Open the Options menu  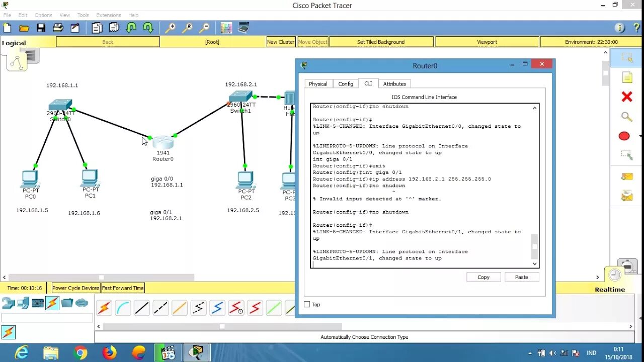(43, 15)
